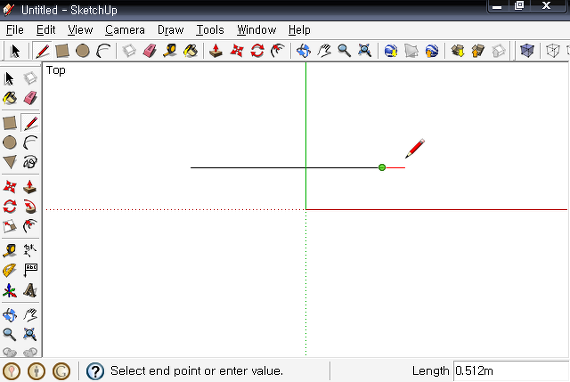Click into the Length value field

511,371
